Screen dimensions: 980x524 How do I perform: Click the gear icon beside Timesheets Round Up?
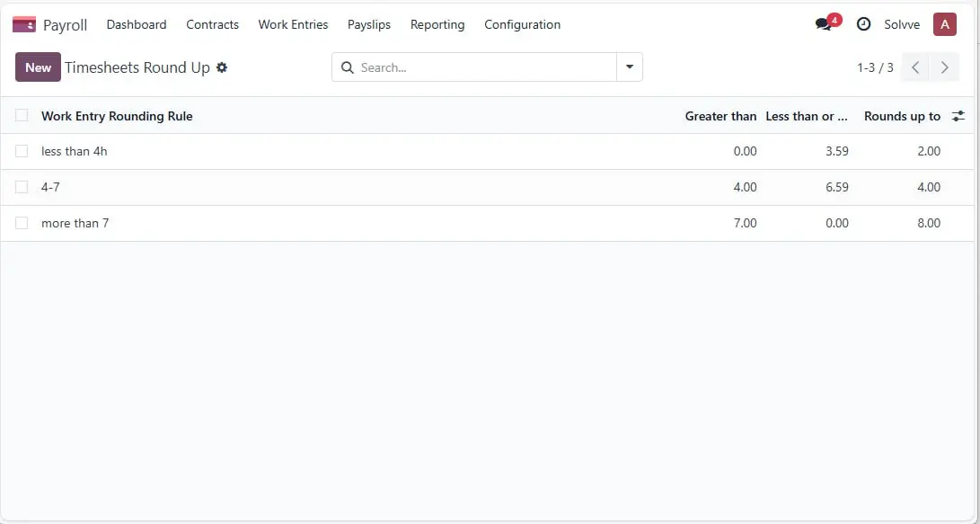[x=222, y=67]
